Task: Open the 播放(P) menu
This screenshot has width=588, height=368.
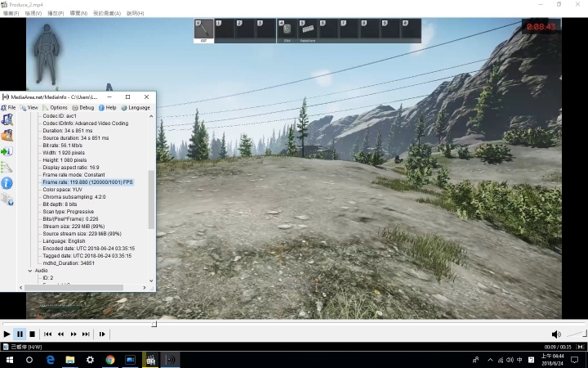Action: (56, 13)
